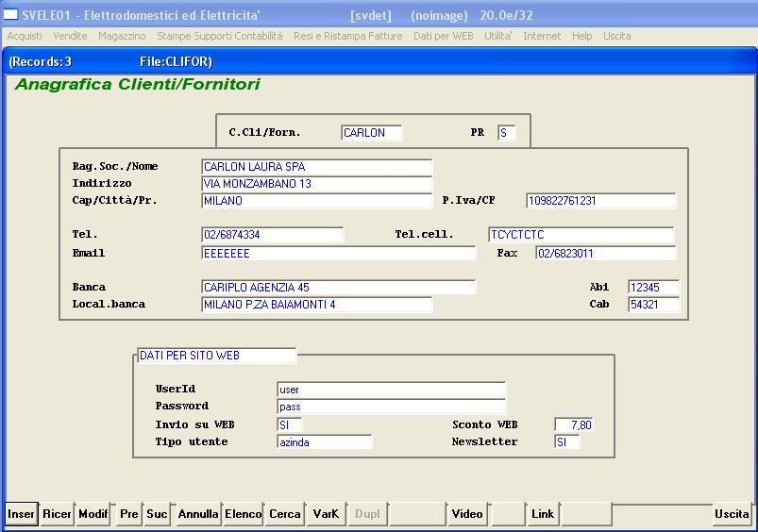Screen dimensions: 758x532
Task: Click the C.Cli/Forn. field containing CARLON
Action: coord(371,133)
